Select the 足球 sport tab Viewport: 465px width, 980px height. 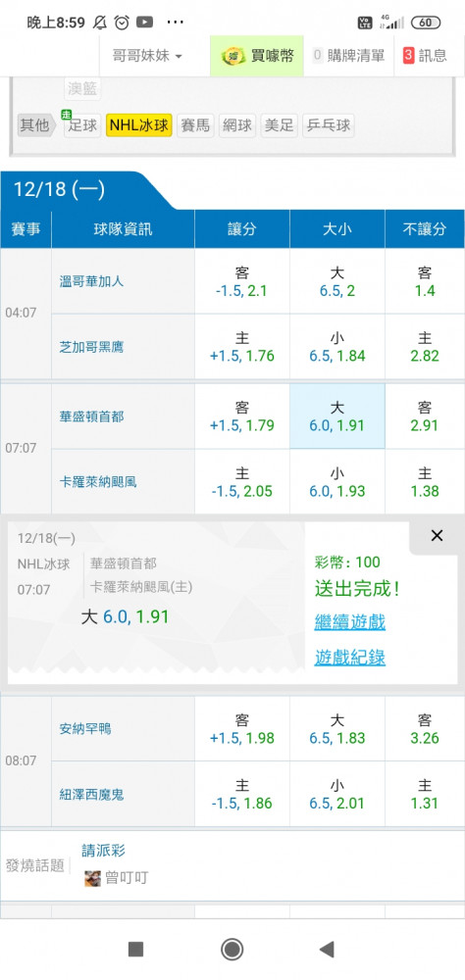pyautogui.click(x=82, y=125)
